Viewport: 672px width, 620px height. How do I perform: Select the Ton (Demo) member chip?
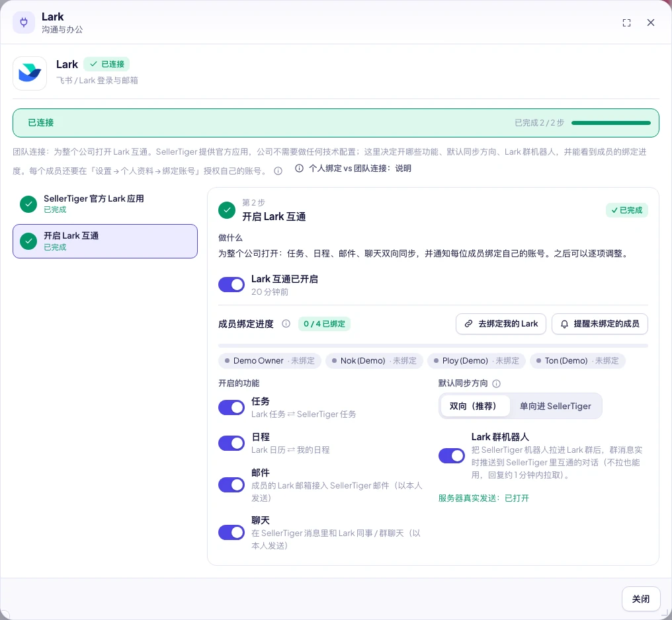click(577, 360)
